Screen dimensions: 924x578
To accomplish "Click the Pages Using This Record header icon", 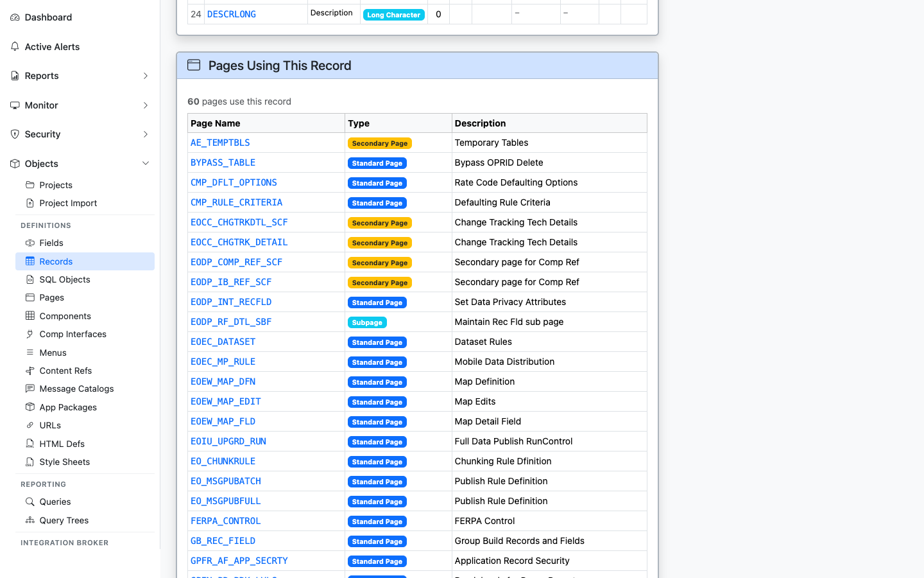I will click(x=194, y=65).
